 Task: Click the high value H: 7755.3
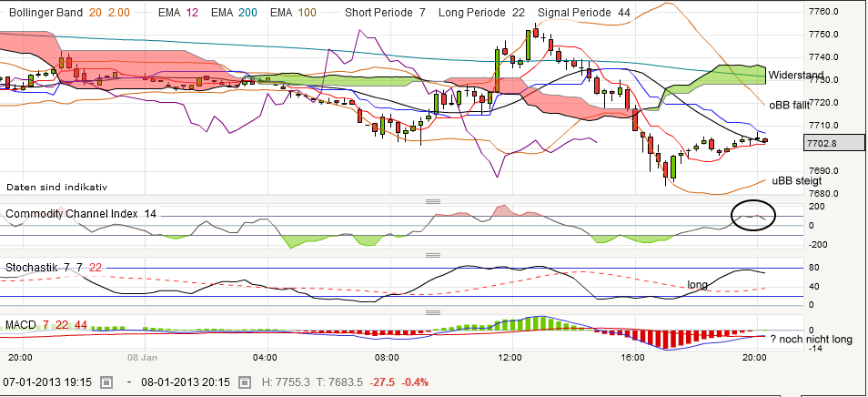pos(285,382)
